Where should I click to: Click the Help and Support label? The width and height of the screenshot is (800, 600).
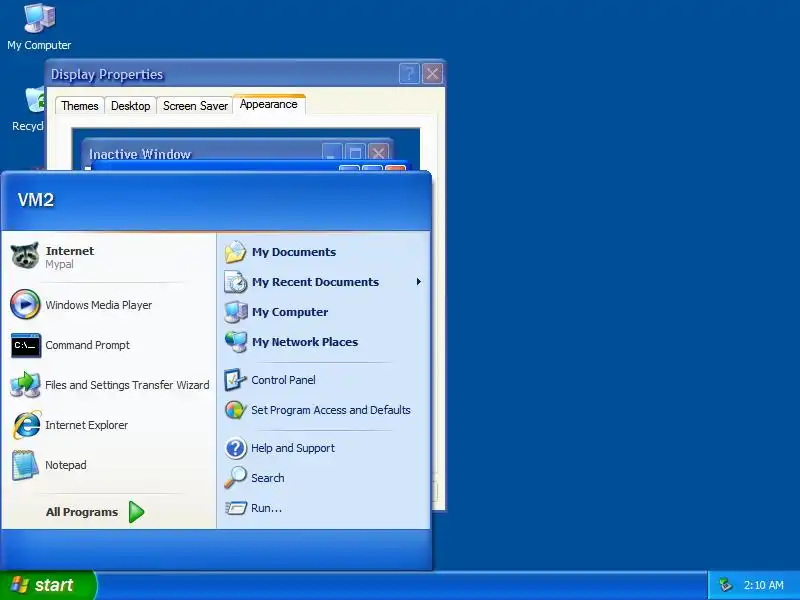coord(293,448)
